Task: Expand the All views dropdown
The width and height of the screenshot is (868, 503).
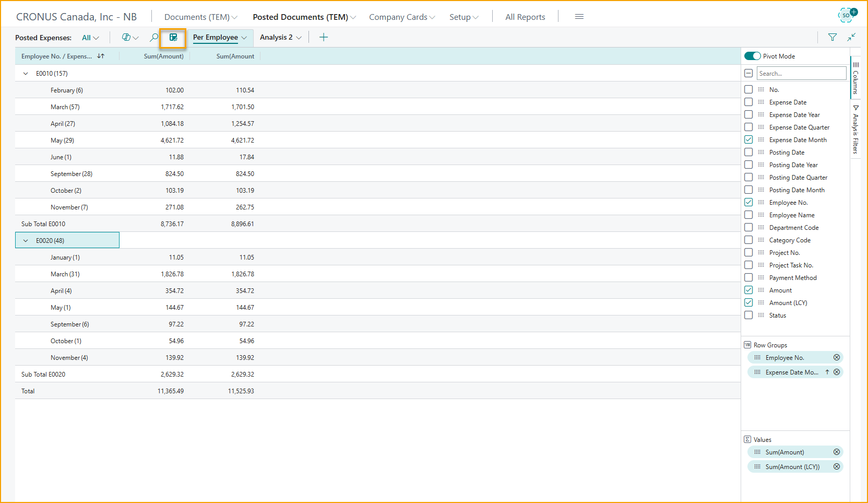Action: click(x=90, y=38)
